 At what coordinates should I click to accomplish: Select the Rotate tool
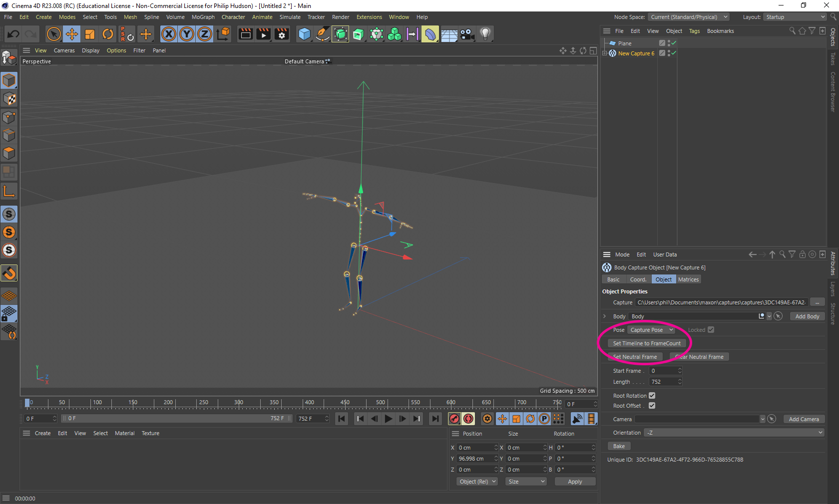(x=108, y=34)
